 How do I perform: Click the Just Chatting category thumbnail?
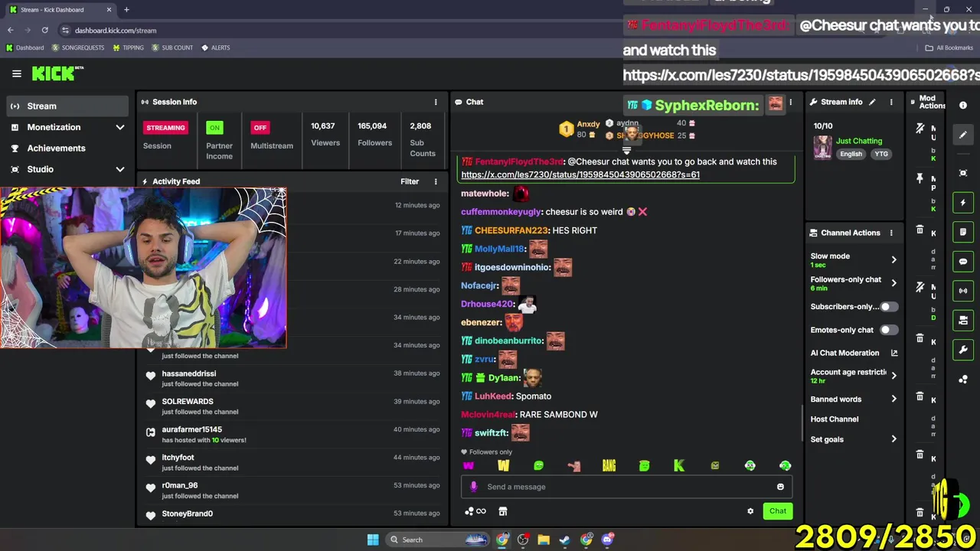click(822, 147)
